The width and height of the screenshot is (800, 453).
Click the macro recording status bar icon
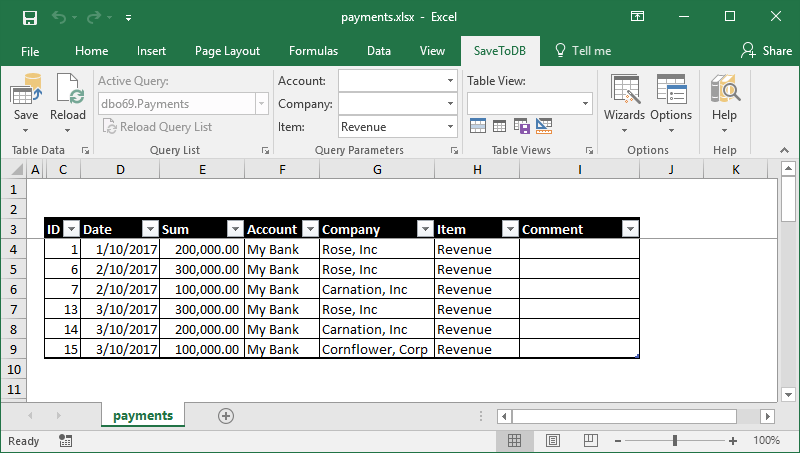(65, 441)
